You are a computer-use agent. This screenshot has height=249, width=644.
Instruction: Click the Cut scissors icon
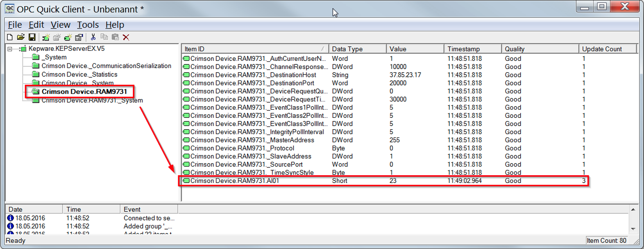(93, 37)
